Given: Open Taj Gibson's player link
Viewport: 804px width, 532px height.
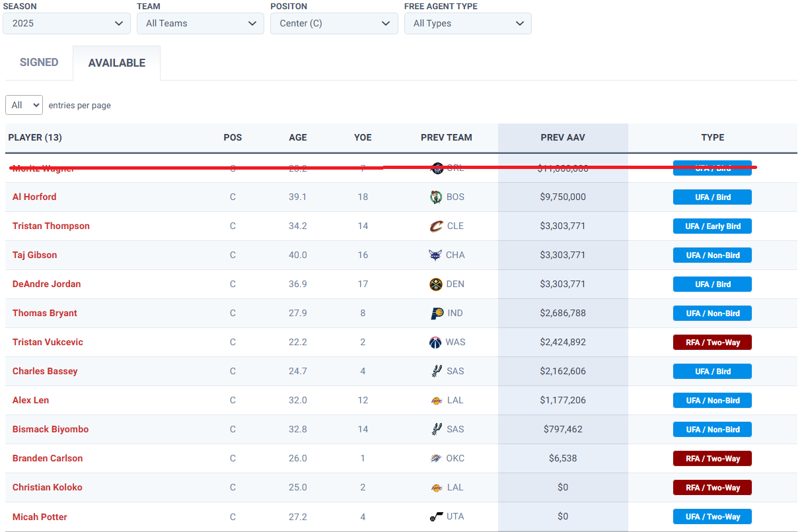Looking at the screenshot, I should 35,255.
